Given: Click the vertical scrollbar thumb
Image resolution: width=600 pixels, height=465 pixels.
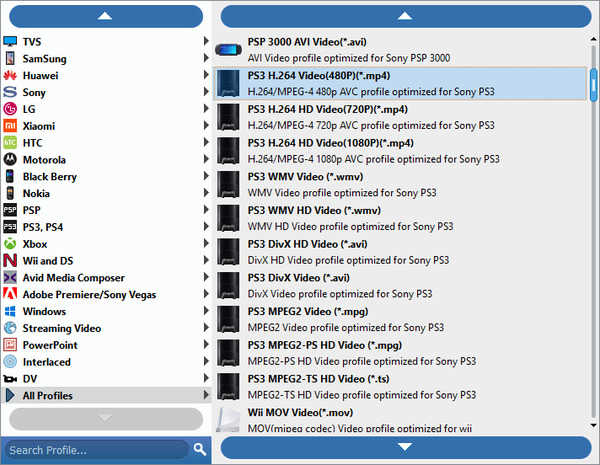Looking at the screenshot, I should (594, 85).
